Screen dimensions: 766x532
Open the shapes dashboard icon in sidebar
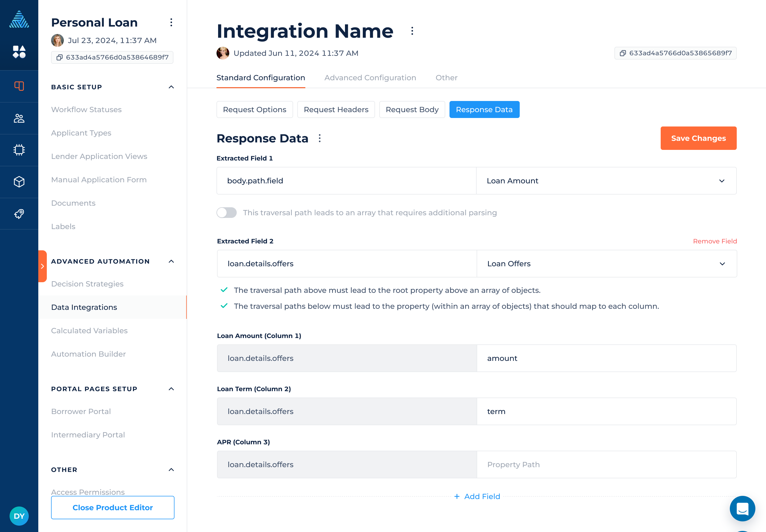(x=19, y=52)
